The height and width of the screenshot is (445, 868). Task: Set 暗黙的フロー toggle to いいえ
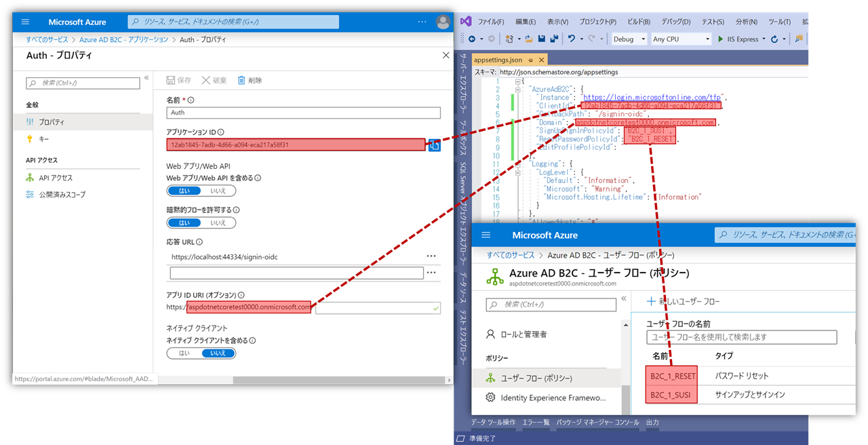(218, 222)
